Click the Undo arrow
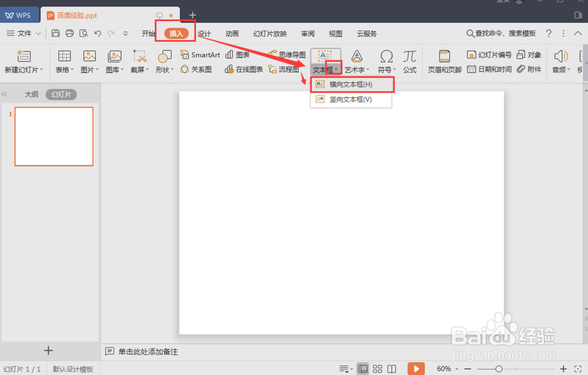The image size is (588, 375). click(98, 34)
